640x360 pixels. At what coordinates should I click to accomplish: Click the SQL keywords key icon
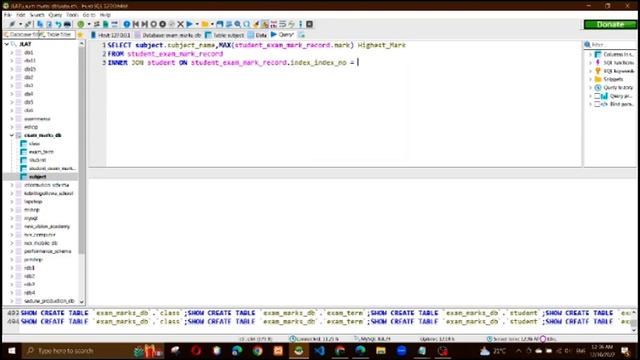(x=598, y=71)
